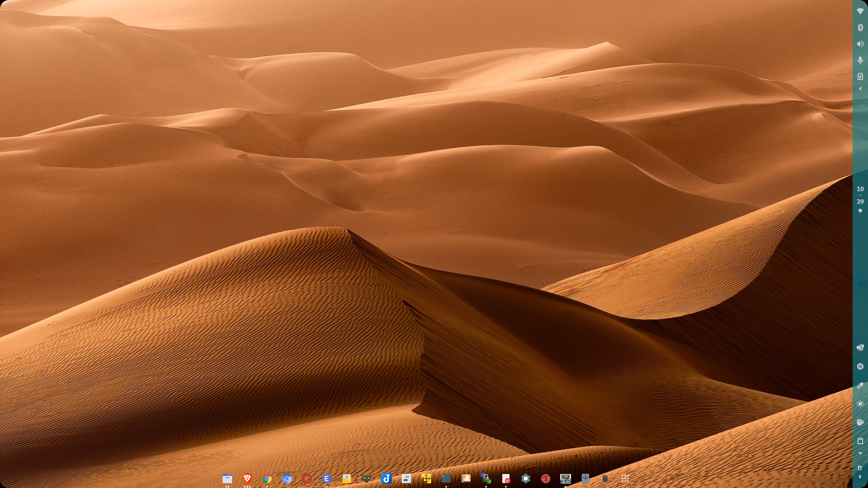Open the red circular T app in the dock

point(546,479)
